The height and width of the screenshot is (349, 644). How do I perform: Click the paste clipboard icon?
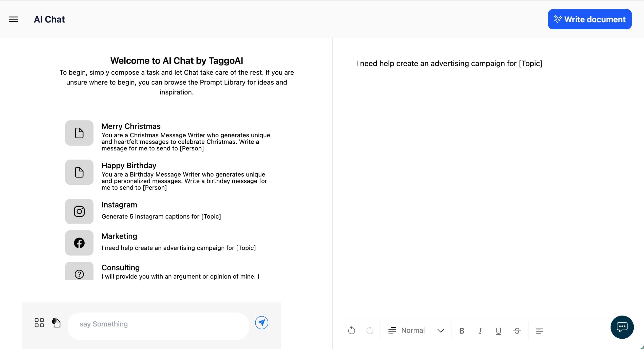(56, 323)
